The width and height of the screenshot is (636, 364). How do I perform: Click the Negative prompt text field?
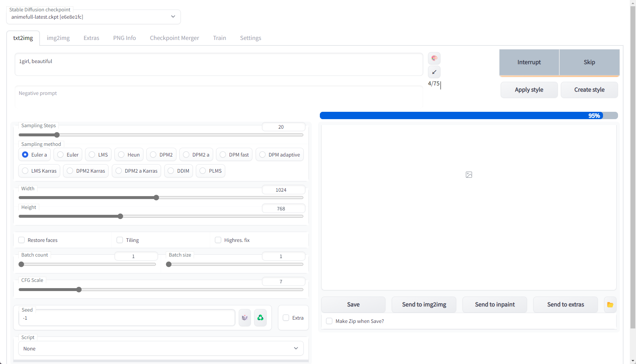(219, 96)
